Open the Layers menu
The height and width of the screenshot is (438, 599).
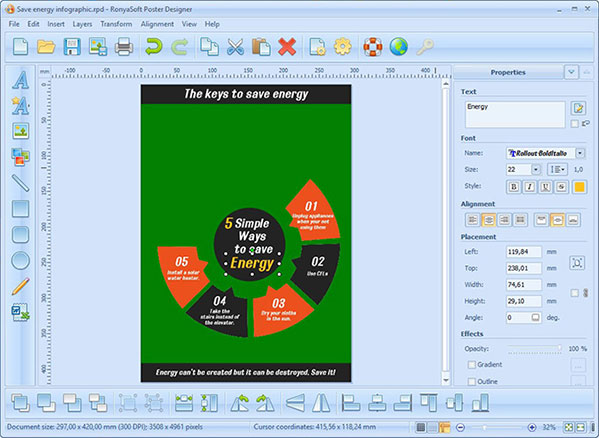tap(82, 24)
